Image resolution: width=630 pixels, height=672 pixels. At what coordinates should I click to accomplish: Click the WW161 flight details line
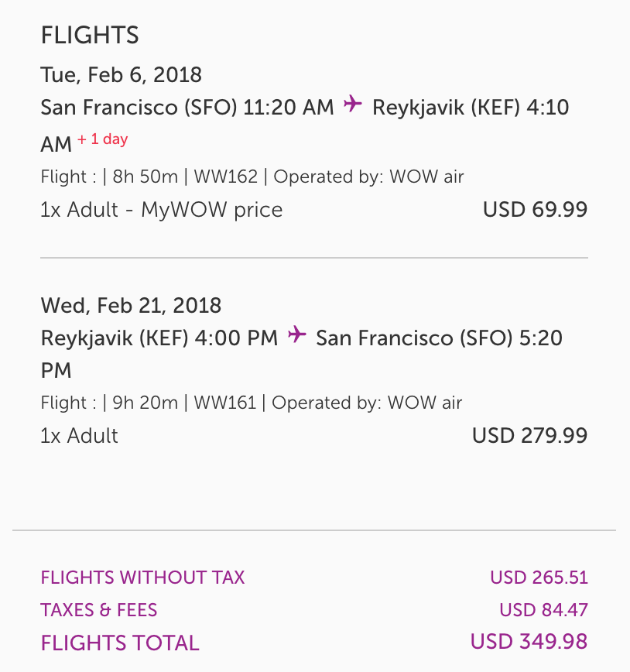tap(251, 403)
